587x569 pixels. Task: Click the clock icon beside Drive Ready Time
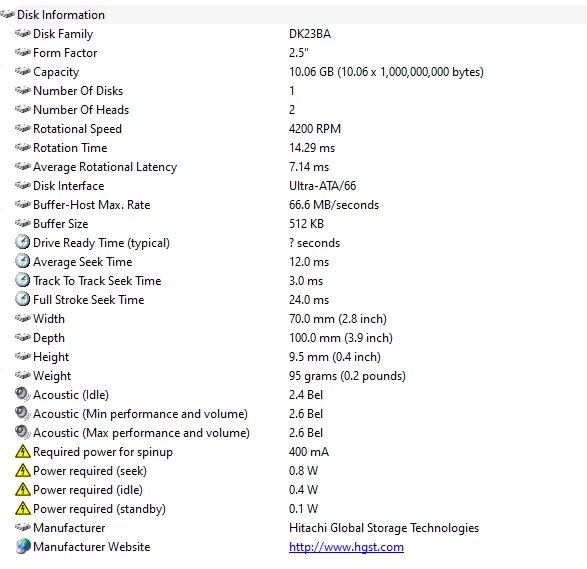pos(22,242)
